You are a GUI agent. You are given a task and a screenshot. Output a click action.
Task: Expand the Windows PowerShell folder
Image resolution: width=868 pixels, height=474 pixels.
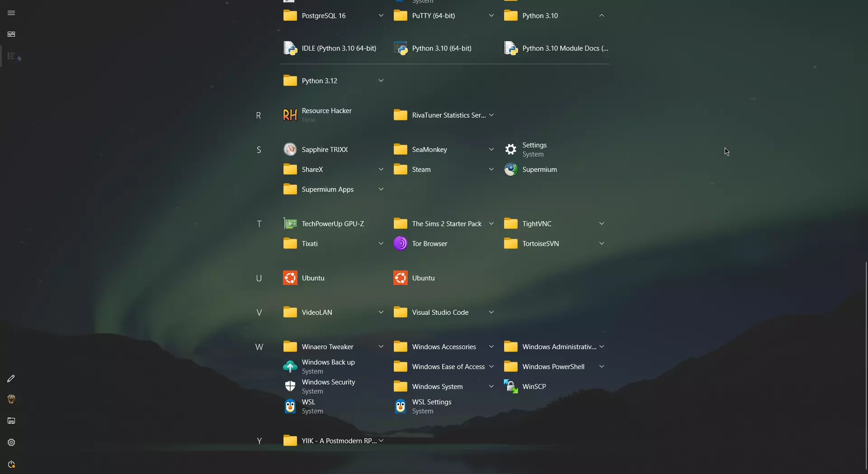point(554,366)
